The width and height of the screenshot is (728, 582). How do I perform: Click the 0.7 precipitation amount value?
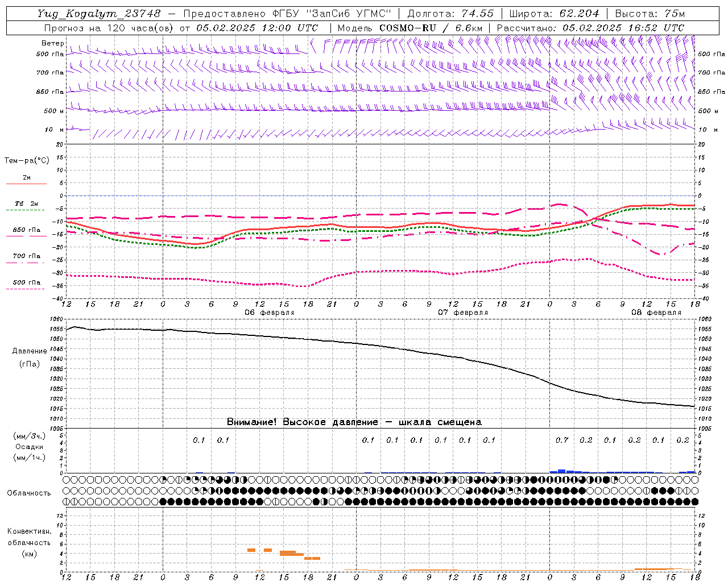click(x=562, y=440)
